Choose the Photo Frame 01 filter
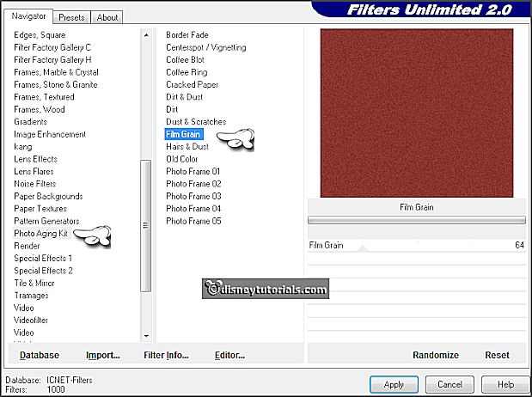532x397 pixels. 193,172
